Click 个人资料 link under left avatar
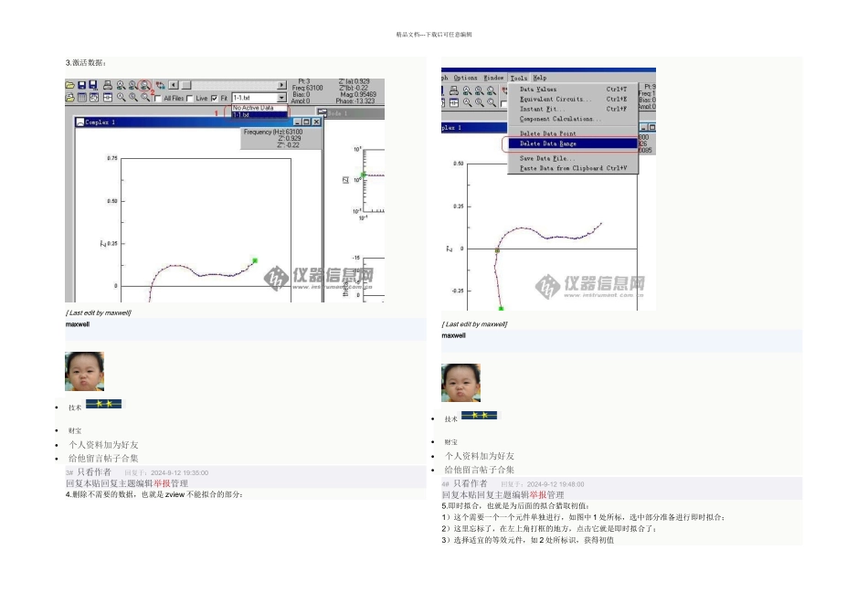The height and width of the screenshot is (614, 868). tap(86, 445)
